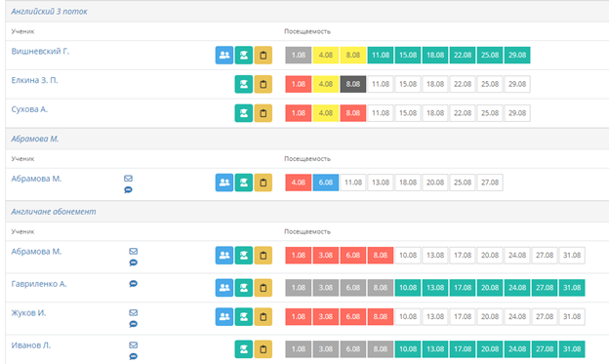609x364 pixels.
Task: Click red 4.08 cell in Абрамова М. group row
Action: tap(299, 182)
